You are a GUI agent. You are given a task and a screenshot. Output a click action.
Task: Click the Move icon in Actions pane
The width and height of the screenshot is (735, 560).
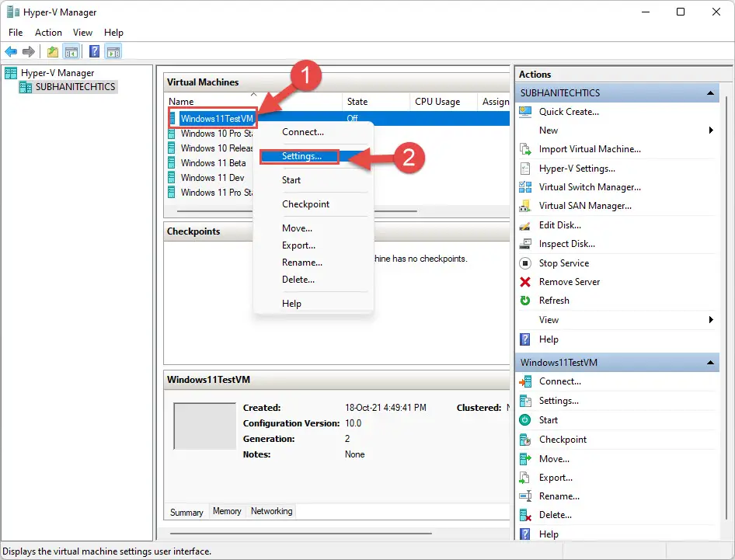(x=525, y=459)
